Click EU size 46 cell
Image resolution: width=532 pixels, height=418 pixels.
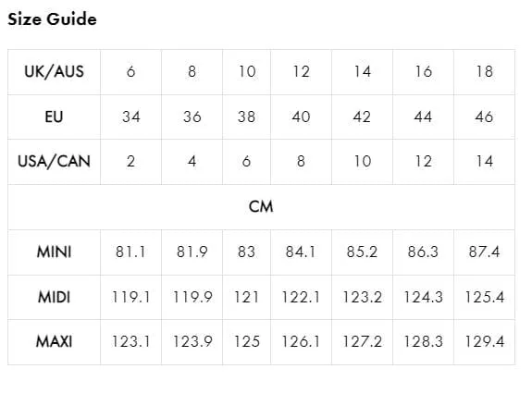coord(484,117)
